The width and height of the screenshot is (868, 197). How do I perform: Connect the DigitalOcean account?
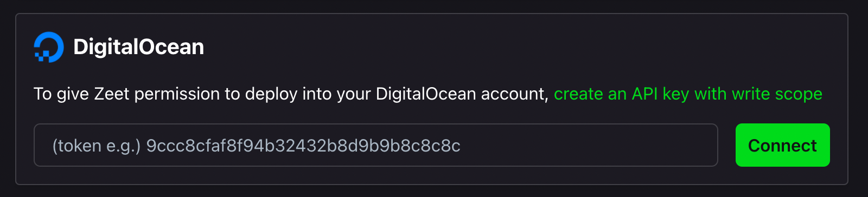782,145
